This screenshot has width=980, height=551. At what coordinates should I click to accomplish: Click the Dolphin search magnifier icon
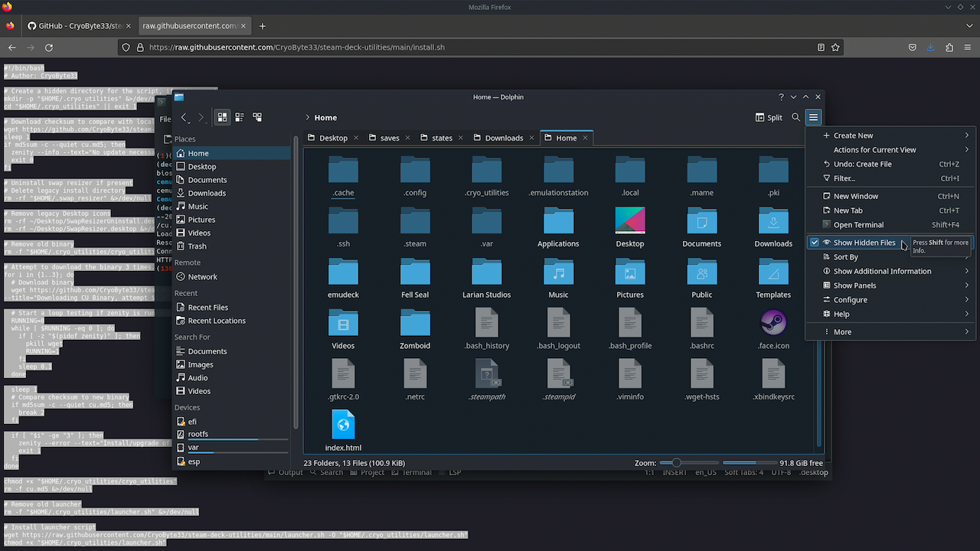point(796,117)
